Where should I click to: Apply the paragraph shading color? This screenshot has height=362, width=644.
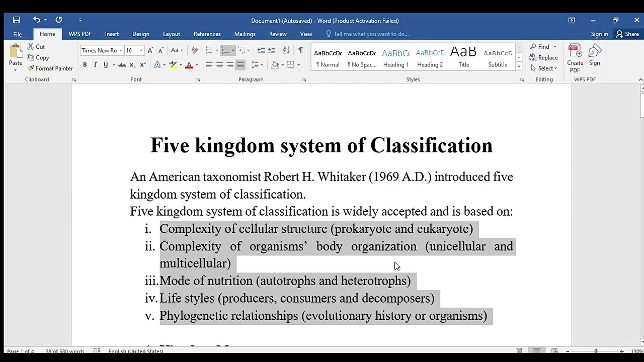tap(275, 65)
